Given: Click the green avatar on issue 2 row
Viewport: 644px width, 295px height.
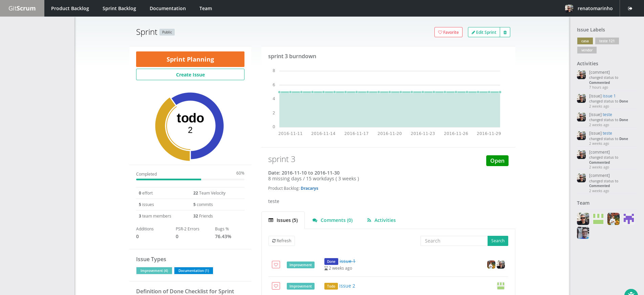Looking at the screenshot, I should point(501,286).
